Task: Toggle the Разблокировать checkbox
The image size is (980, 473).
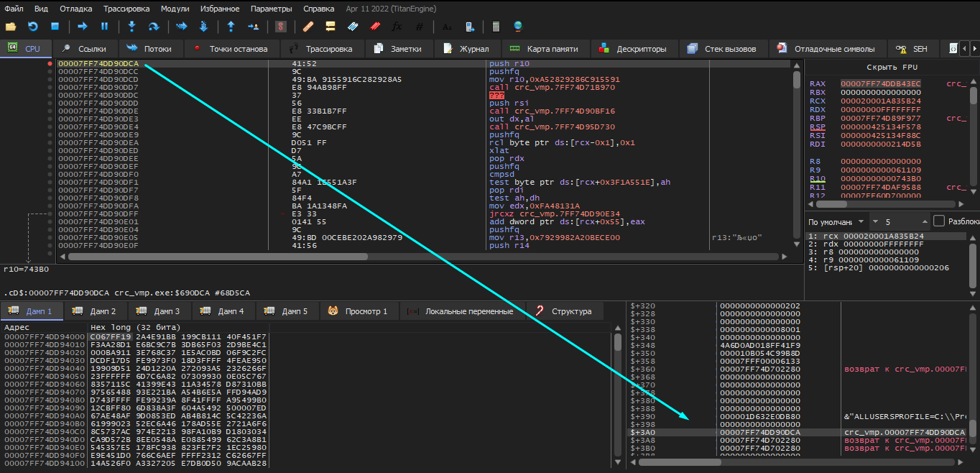Action: click(x=938, y=221)
